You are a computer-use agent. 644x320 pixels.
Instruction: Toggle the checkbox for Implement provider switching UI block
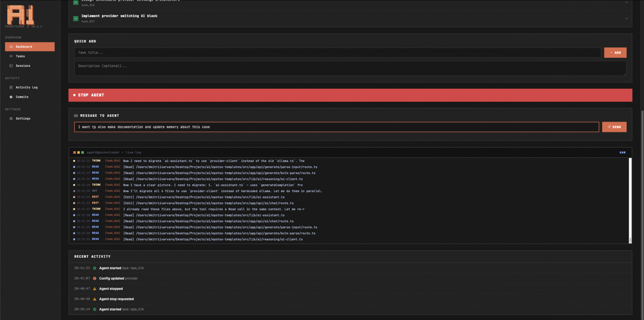(x=76, y=18)
